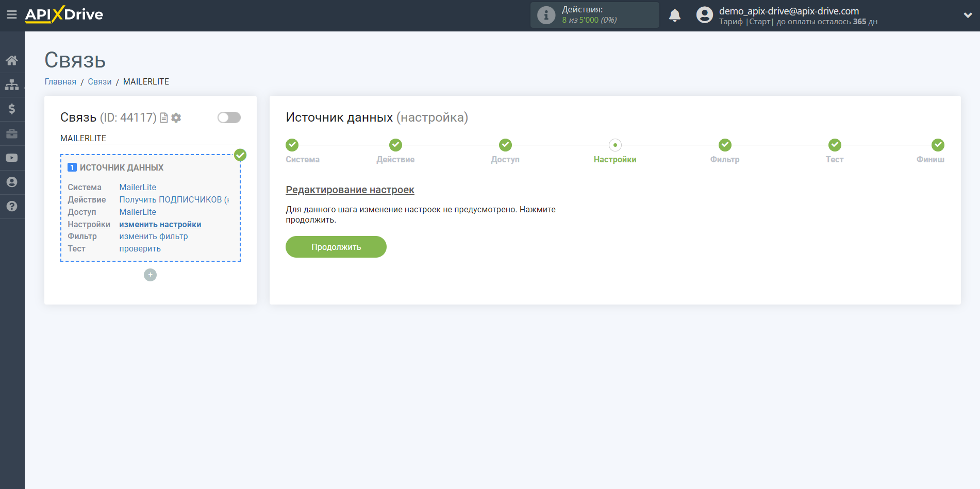
Task: Open the YouTube video sidebar icon
Action: pyautogui.click(x=12, y=158)
